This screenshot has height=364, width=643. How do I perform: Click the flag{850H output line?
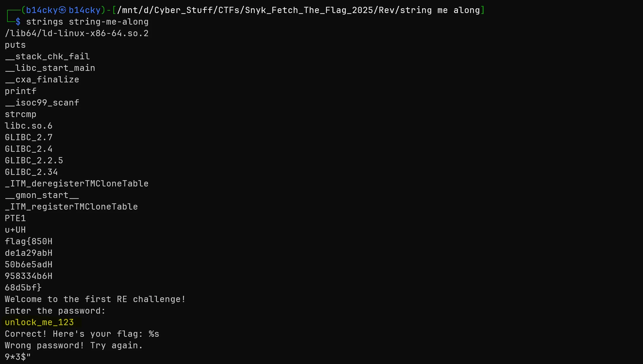pos(28,241)
